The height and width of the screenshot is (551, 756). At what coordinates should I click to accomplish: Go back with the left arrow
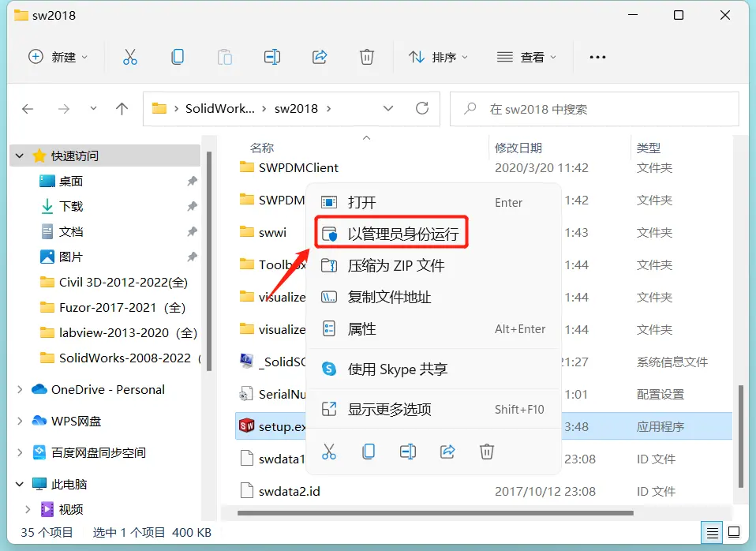point(28,109)
